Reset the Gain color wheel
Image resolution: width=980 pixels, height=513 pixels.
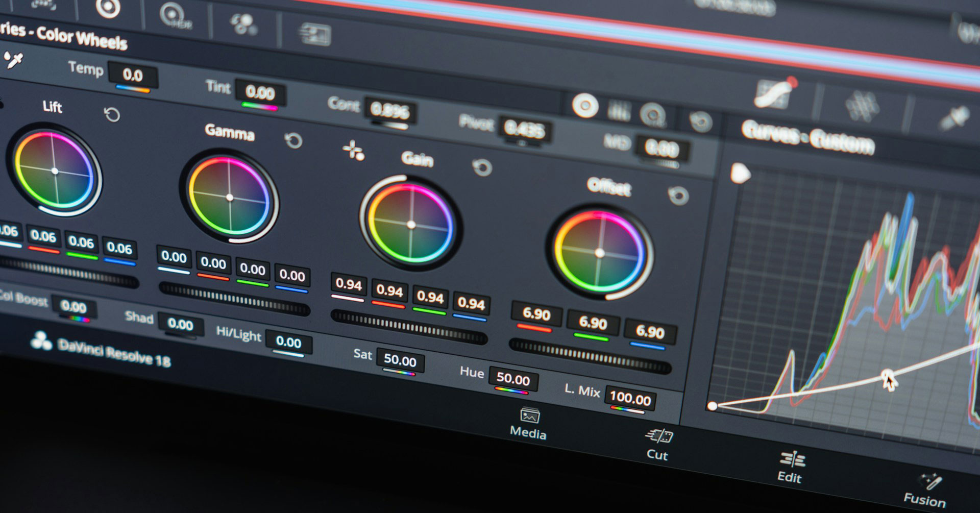click(x=482, y=167)
